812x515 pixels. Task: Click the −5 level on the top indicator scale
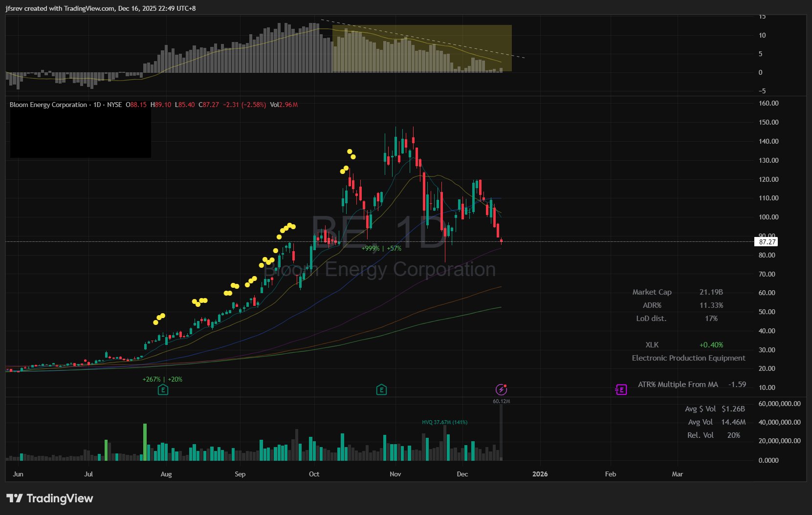(762, 91)
